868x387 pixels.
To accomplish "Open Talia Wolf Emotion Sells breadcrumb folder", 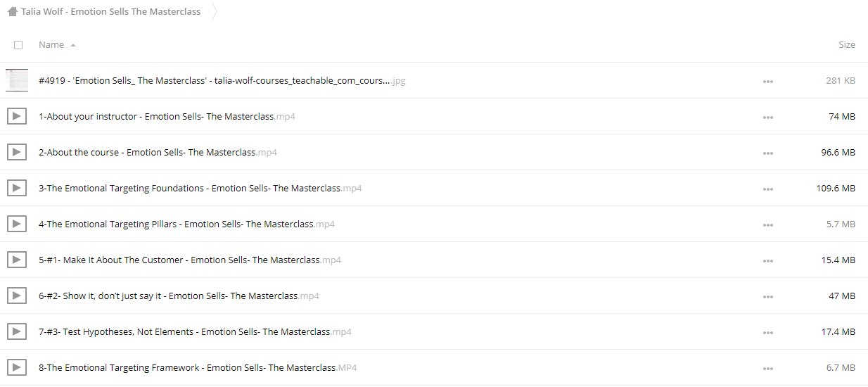I will [110, 11].
